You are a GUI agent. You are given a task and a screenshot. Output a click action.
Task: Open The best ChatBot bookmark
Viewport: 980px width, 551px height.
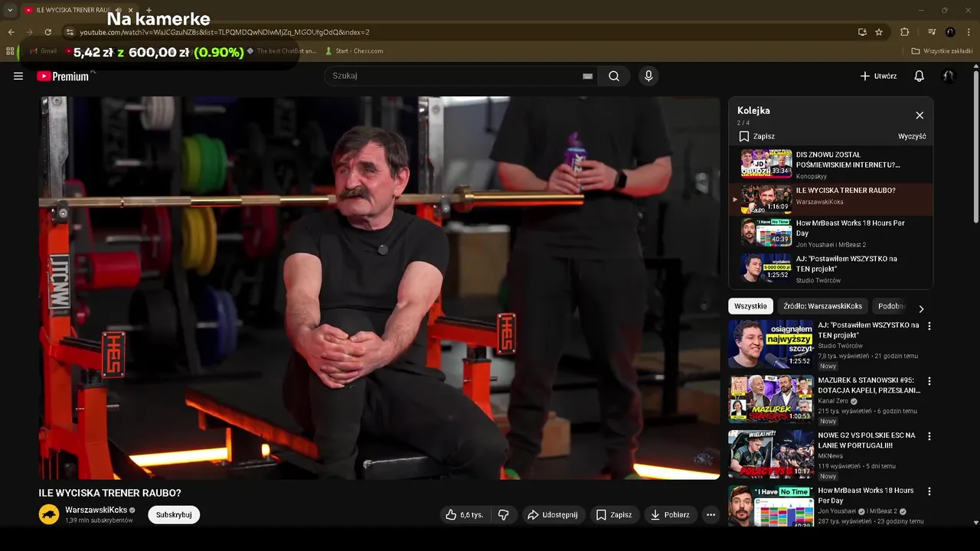click(281, 51)
